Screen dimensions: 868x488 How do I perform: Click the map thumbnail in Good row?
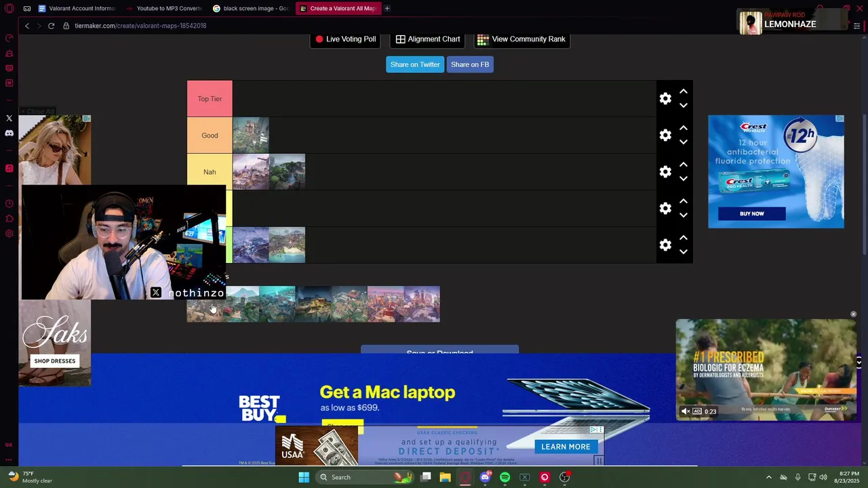[251, 135]
